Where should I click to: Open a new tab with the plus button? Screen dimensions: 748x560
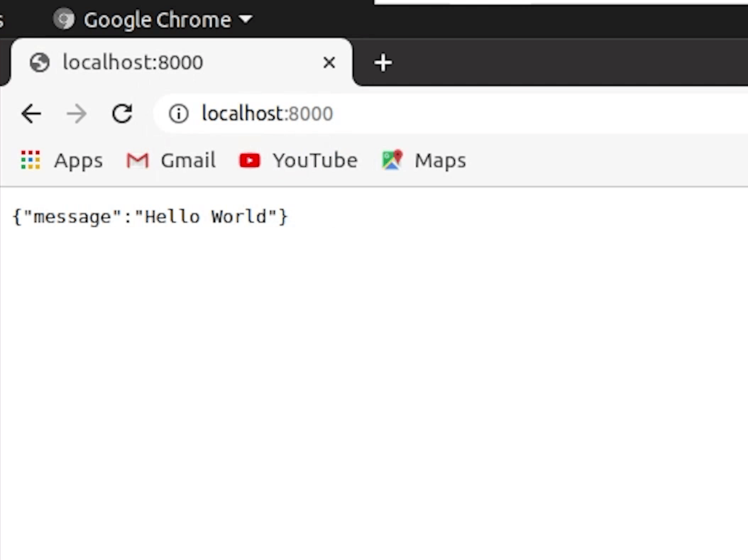(x=383, y=62)
